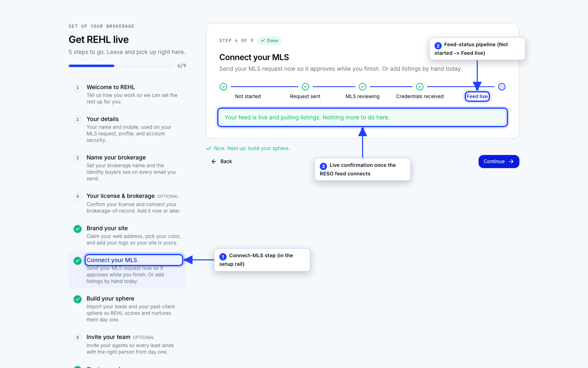Click the green check icon beside Connect your MLS
588x368 pixels.
tap(78, 261)
